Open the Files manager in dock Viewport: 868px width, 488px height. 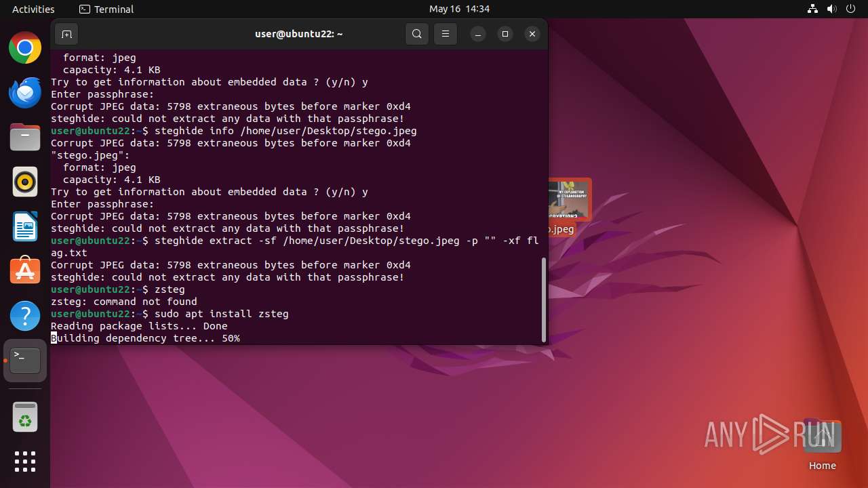tap(25, 138)
